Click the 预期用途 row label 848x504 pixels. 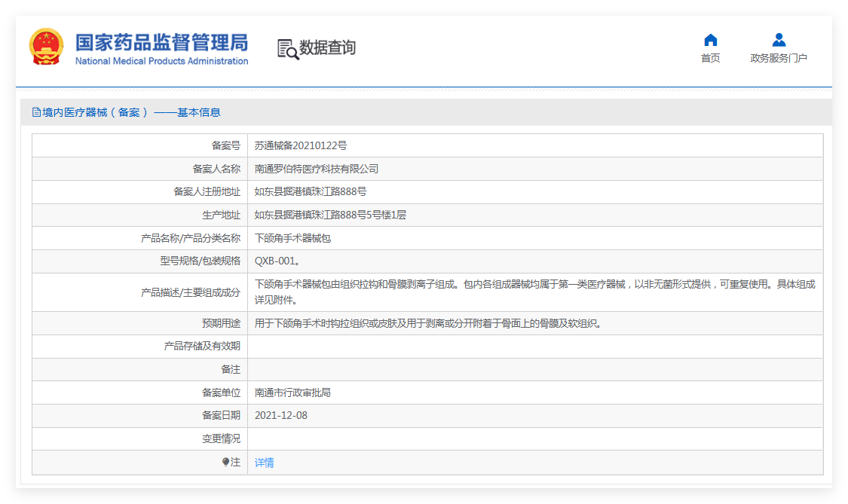pyautogui.click(x=221, y=323)
